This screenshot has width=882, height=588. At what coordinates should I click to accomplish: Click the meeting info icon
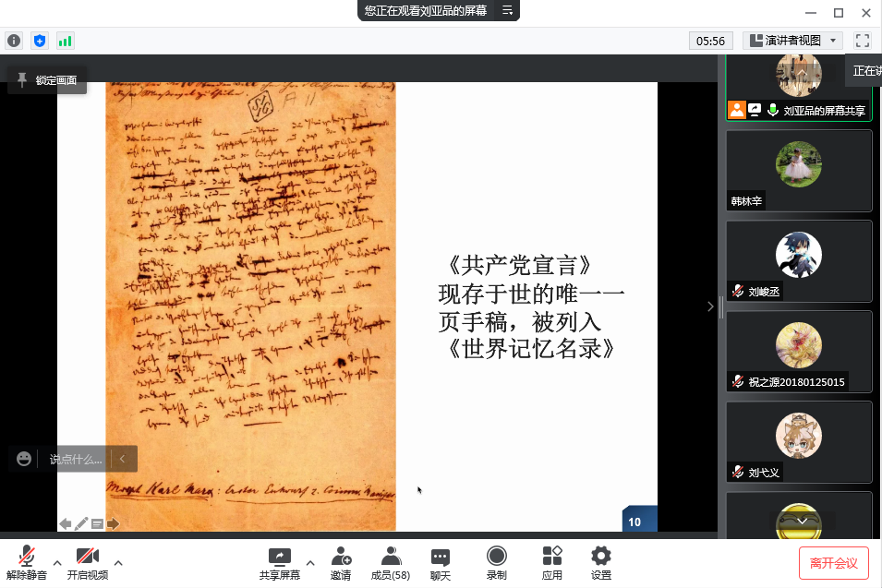pyautogui.click(x=14, y=41)
